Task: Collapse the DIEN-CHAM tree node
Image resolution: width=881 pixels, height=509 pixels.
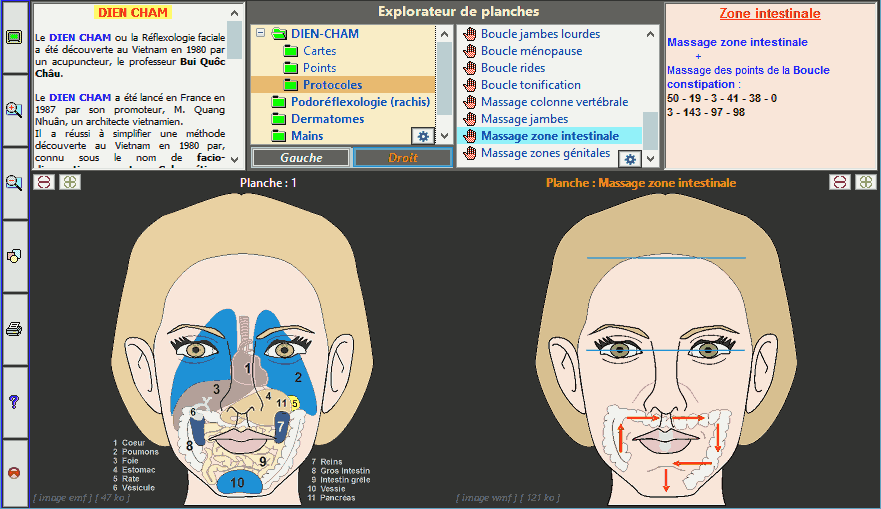Action: point(261,33)
